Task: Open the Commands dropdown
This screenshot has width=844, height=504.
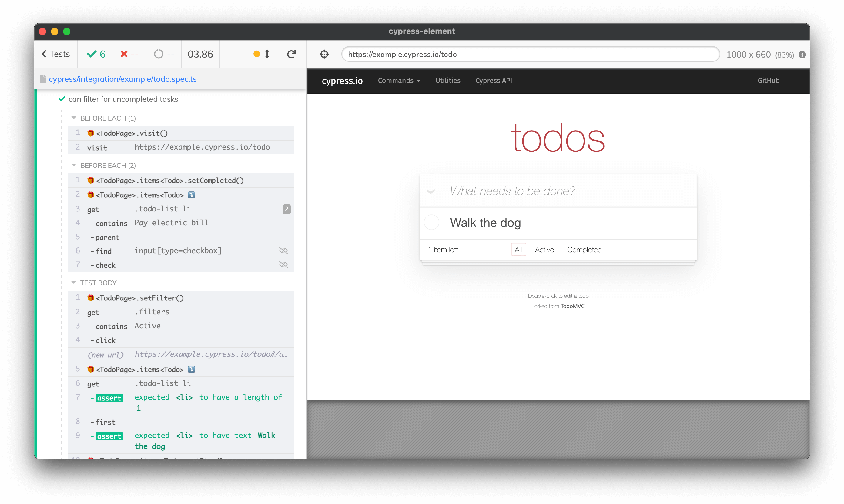Action: click(399, 81)
